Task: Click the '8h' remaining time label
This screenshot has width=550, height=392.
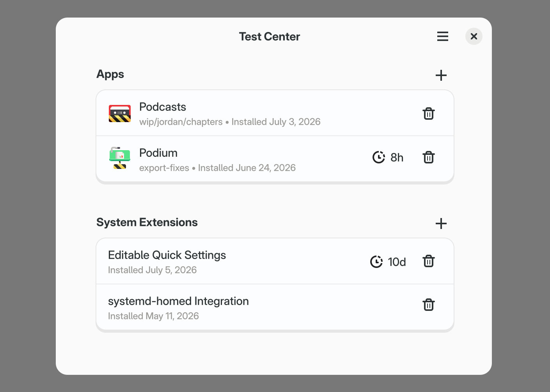Action: point(397,158)
